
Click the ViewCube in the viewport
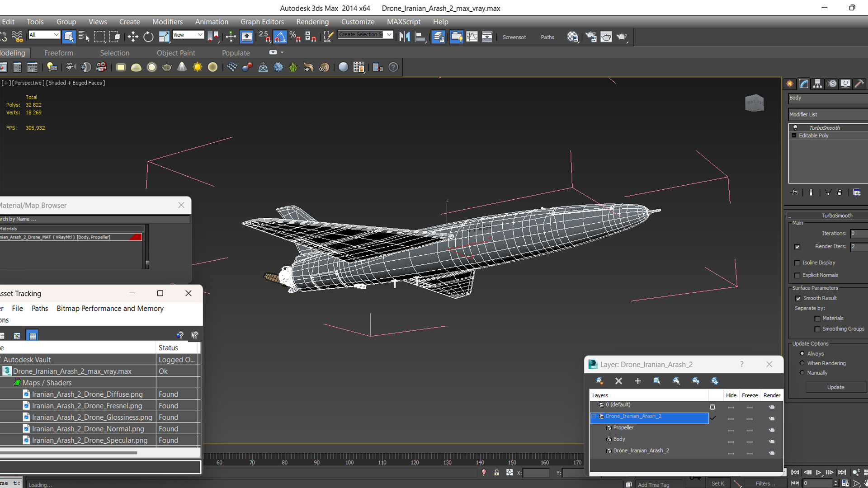[754, 103]
